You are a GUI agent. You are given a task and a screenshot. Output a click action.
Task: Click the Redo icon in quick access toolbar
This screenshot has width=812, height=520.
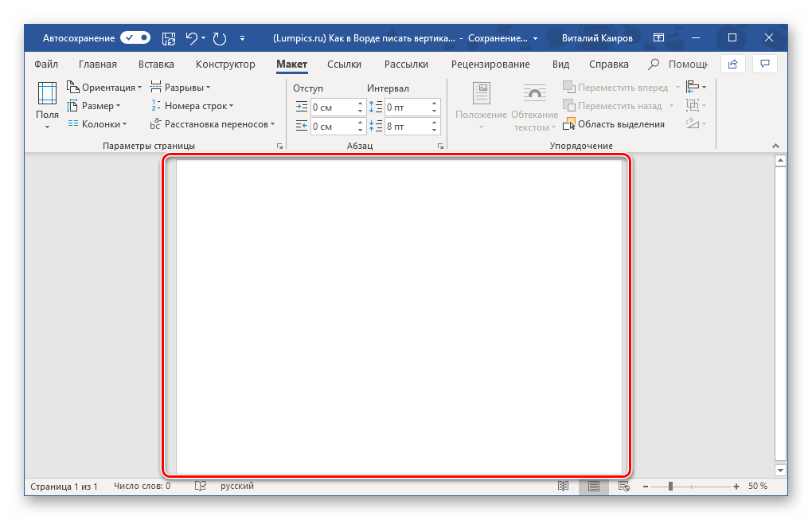220,37
